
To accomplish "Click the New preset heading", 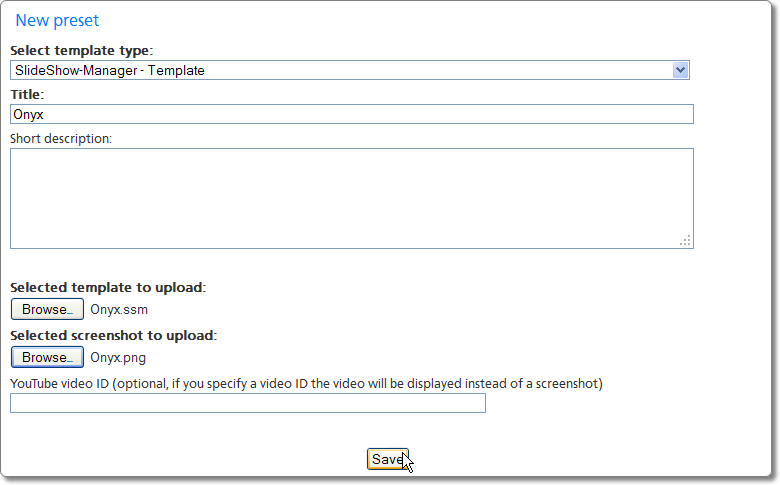I will [x=57, y=20].
